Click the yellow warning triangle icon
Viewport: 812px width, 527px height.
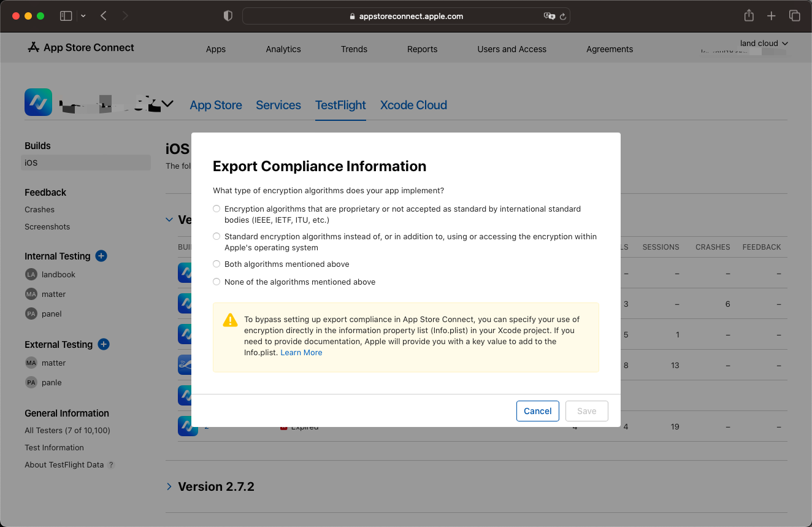point(230,320)
